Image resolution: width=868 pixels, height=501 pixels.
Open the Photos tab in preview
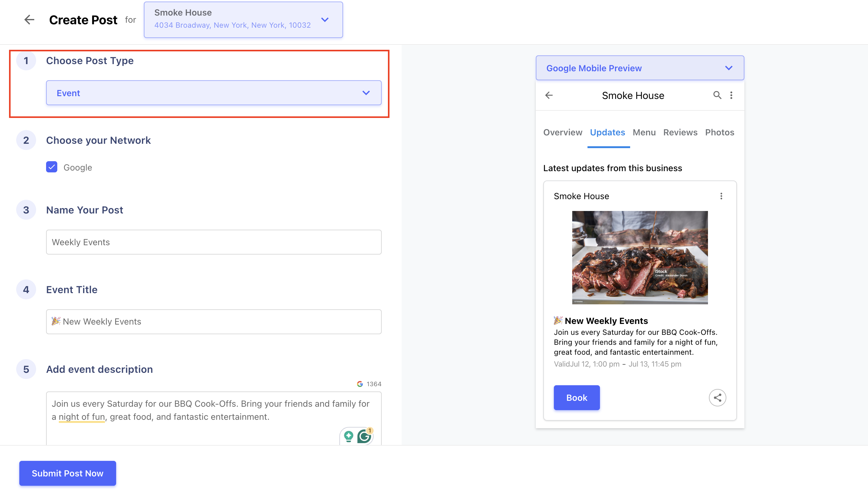point(720,133)
